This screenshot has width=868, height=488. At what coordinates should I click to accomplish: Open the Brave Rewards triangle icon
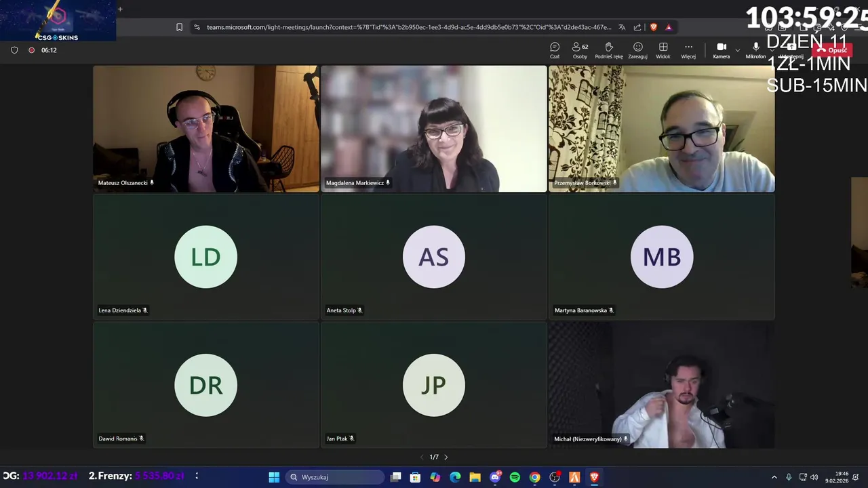point(669,27)
